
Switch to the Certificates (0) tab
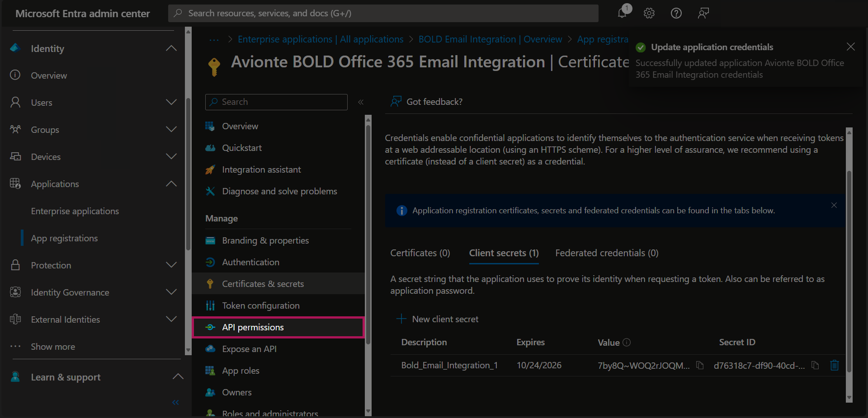click(x=420, y=253)
